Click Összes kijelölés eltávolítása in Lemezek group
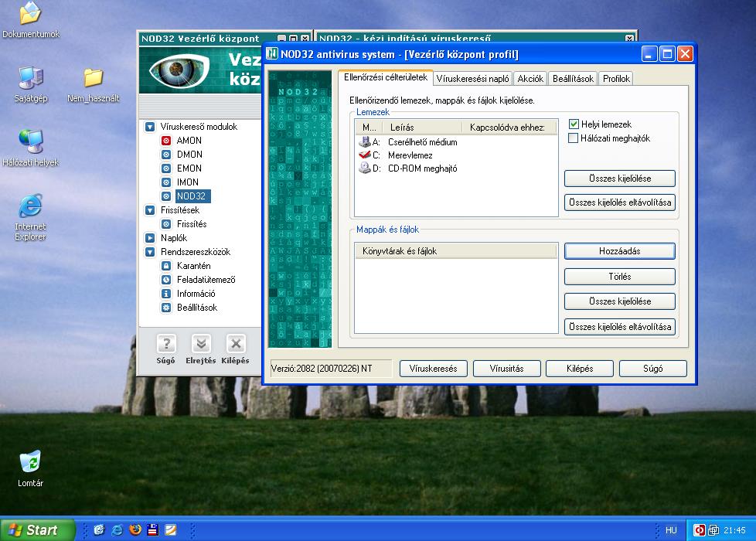The width and height of the screenshot is (756, 541). 619,202
